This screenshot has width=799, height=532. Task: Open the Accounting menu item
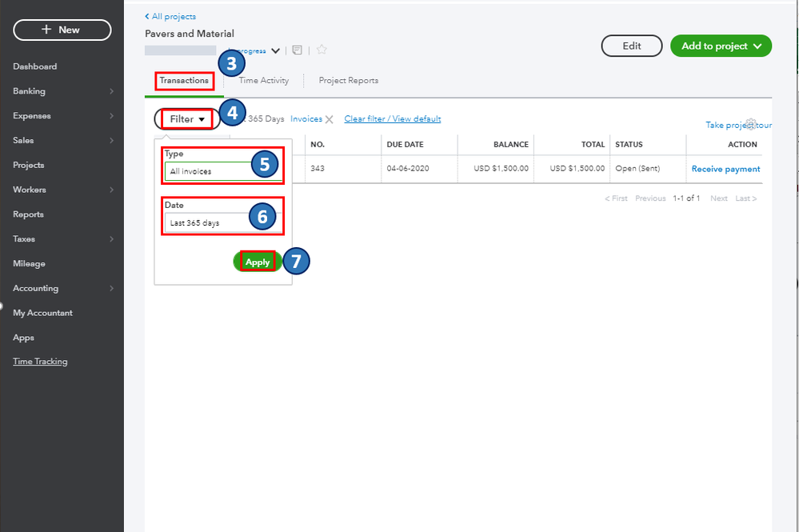click(x=36, y=289)
